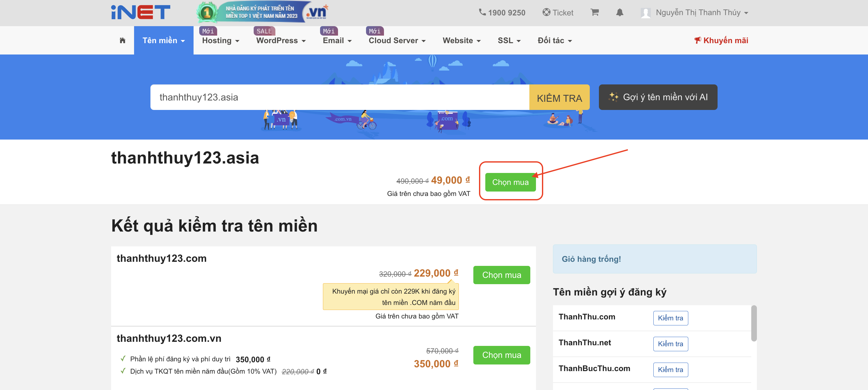Image resolution: width=868 pixels, height=390 pixels.
Task: Click the orange 350,000 đ total price
Action: pos(436,364)
